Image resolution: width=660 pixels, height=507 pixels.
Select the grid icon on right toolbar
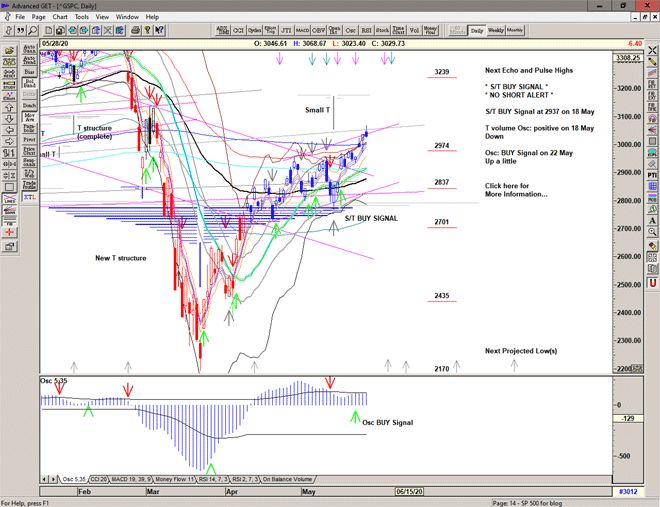tap(652, 186)
